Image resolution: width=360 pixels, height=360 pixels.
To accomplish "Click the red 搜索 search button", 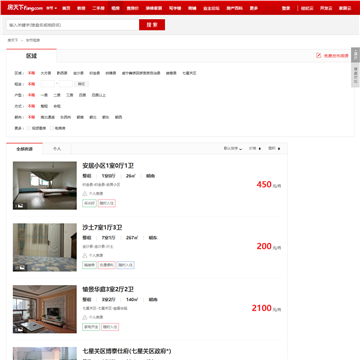I will coord(152,25).
